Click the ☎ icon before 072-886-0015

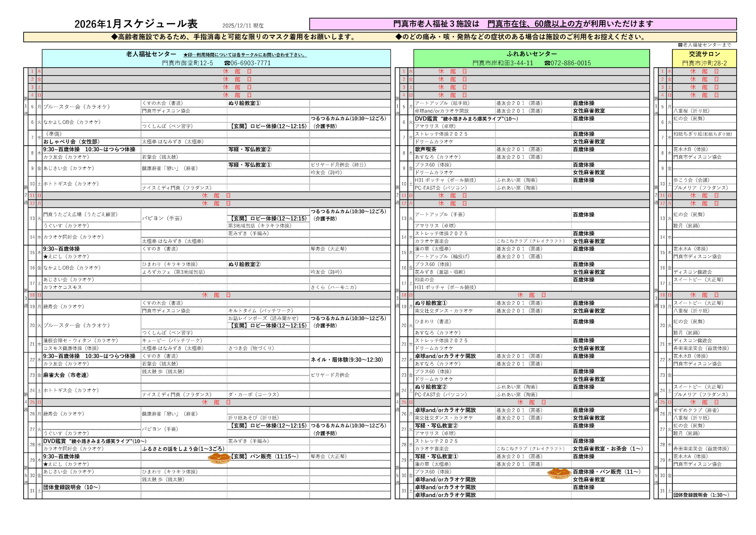(547, 63)
